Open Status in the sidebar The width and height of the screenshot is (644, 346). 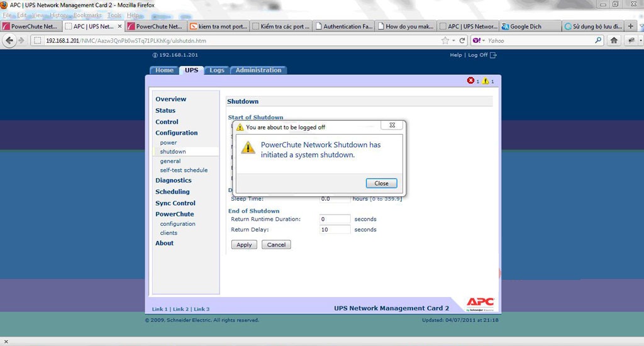click(x=165, y=111)
